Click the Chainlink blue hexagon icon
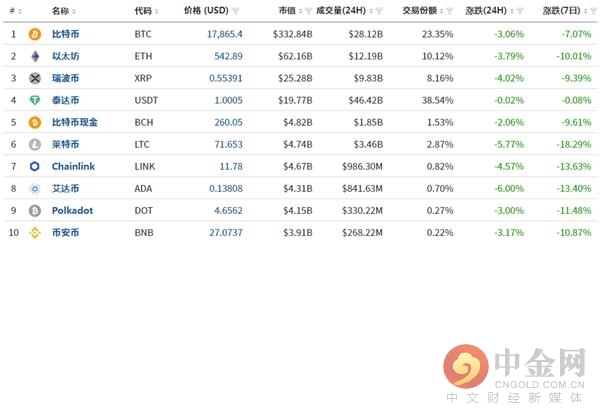 pos(35,166)
